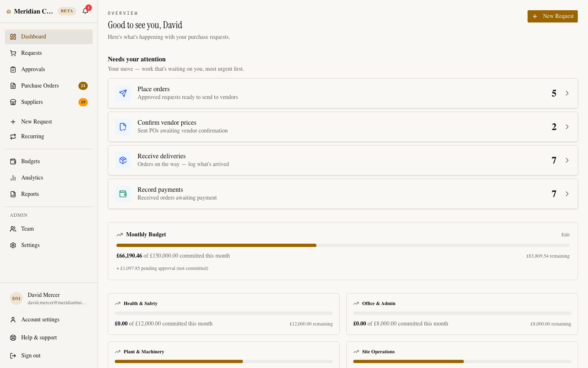This screenshot has height=368, width=588.
Task: Click the Office & Admin trend icon
Action: pyautogui.click(x=356, y=303)
